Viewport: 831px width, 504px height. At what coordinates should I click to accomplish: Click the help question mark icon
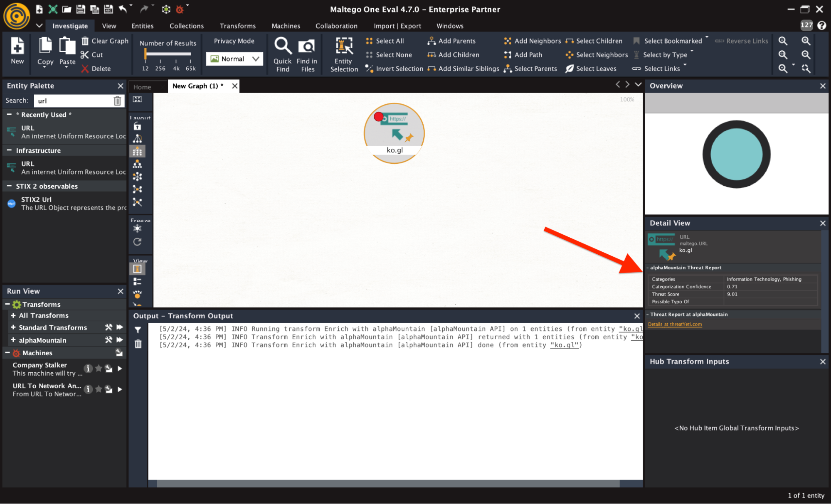click(x=821, y=25)
